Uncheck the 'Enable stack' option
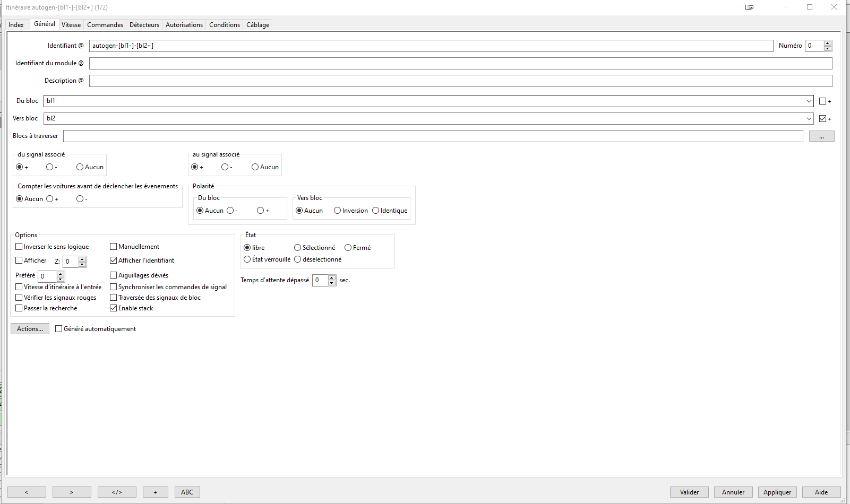Viewport: 850px width, 504px height. tap(114, 308)
